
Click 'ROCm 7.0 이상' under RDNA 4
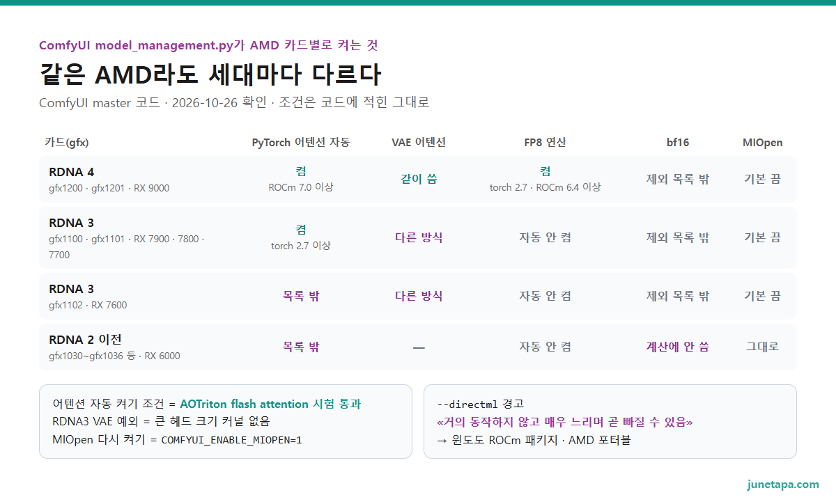301,187
